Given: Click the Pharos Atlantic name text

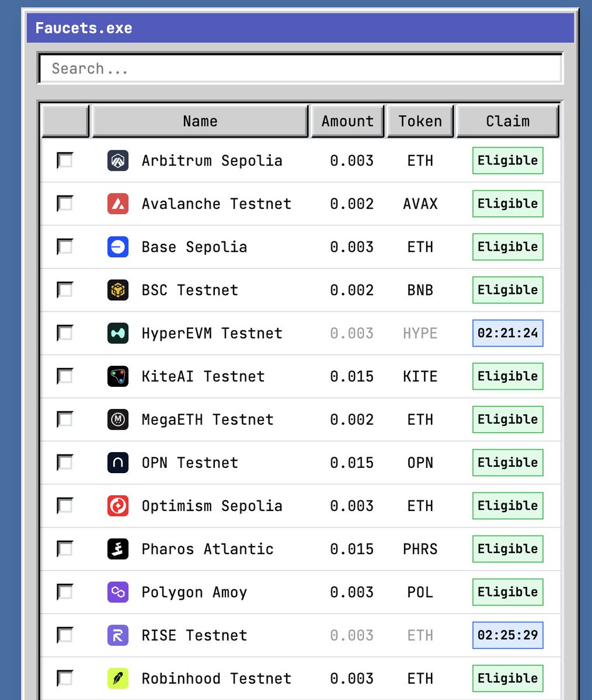Looking at the screenshot, I should pyautogui.click(x=208, y=549).
